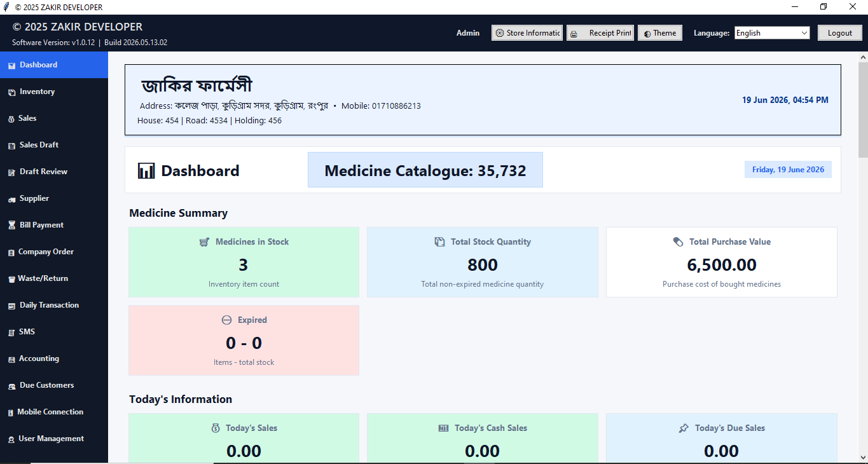
Task: Open the SMS section
Action: click(x=54, y=332)
